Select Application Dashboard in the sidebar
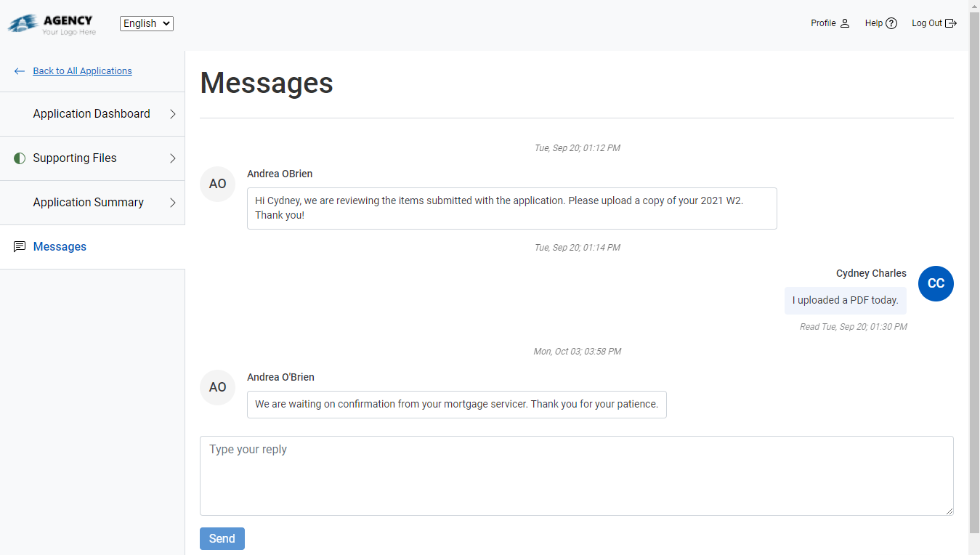 pyautogui.click(x=91, y=113)
